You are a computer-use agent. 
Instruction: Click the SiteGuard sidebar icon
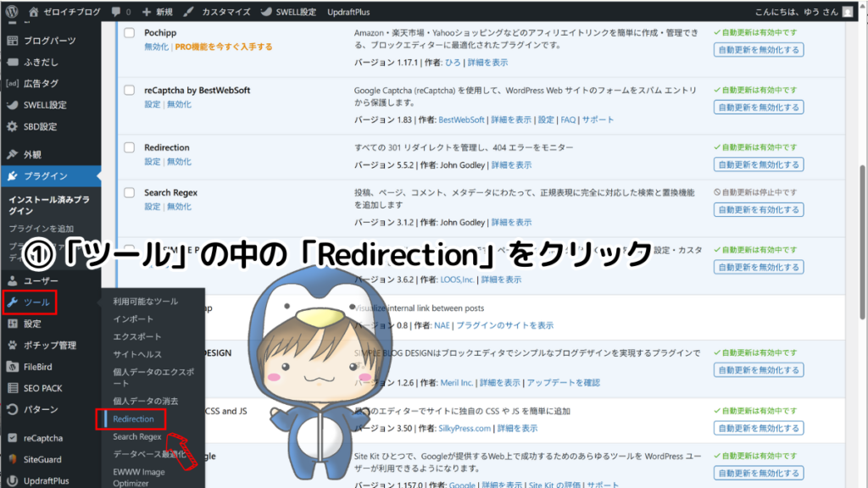coord(12,459)
